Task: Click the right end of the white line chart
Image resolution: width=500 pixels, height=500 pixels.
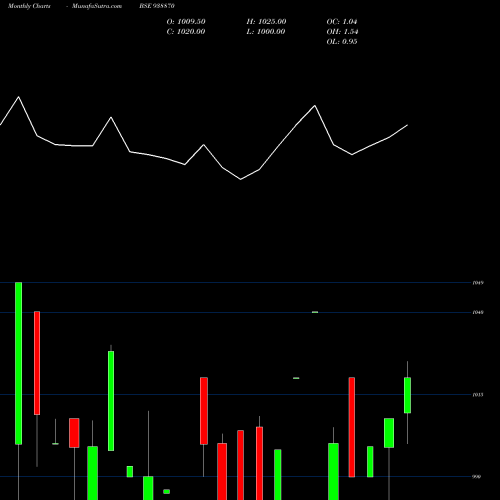Action: tap(407, 125)
